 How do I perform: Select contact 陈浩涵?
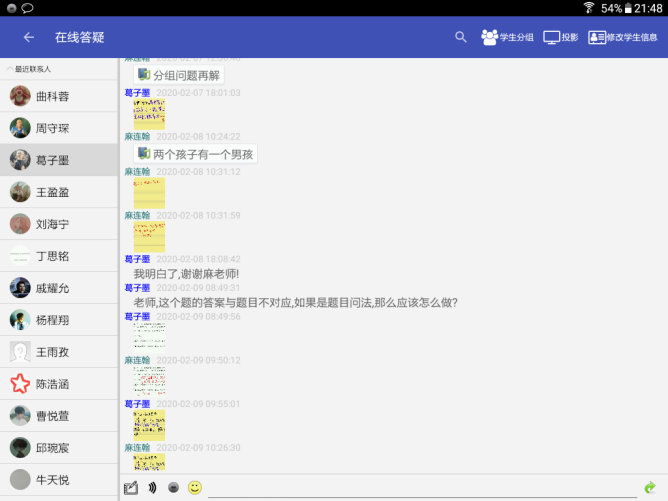pos(59,384)
